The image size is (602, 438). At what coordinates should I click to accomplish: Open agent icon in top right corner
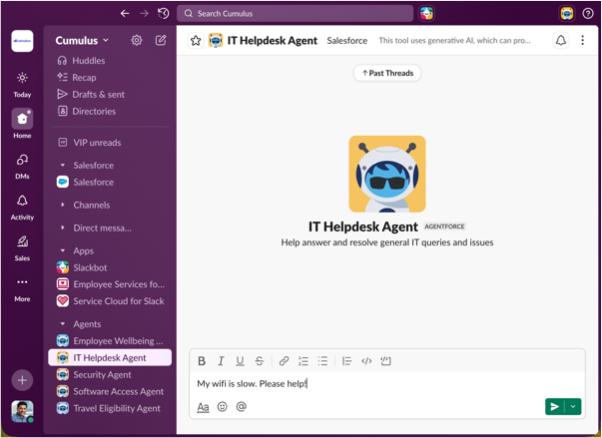tap(567, 13)
